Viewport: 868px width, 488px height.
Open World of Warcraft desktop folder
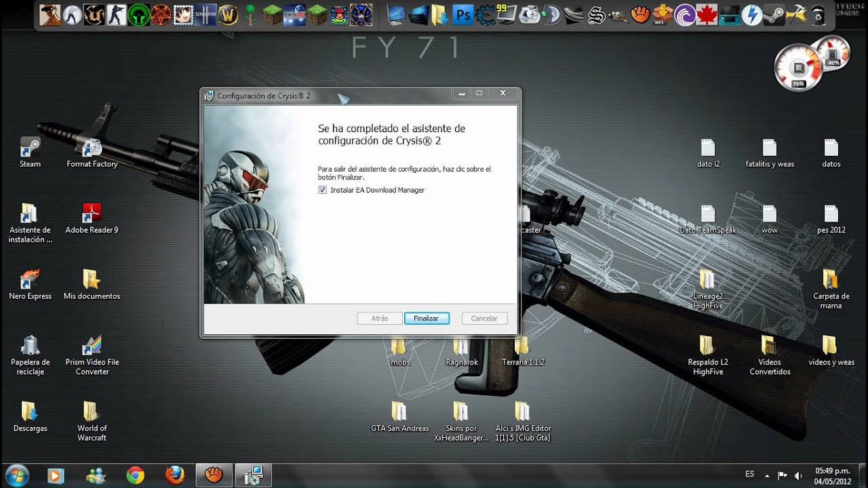pos(92,422)
